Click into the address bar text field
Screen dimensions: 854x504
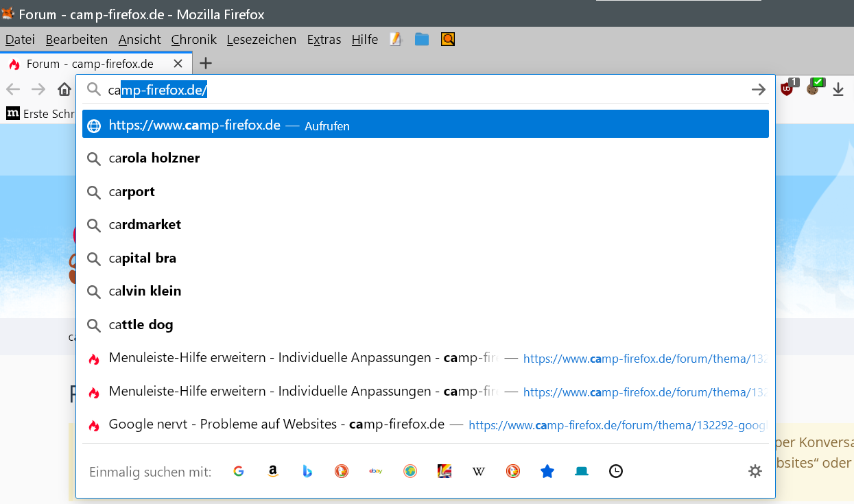coord(412,90)
